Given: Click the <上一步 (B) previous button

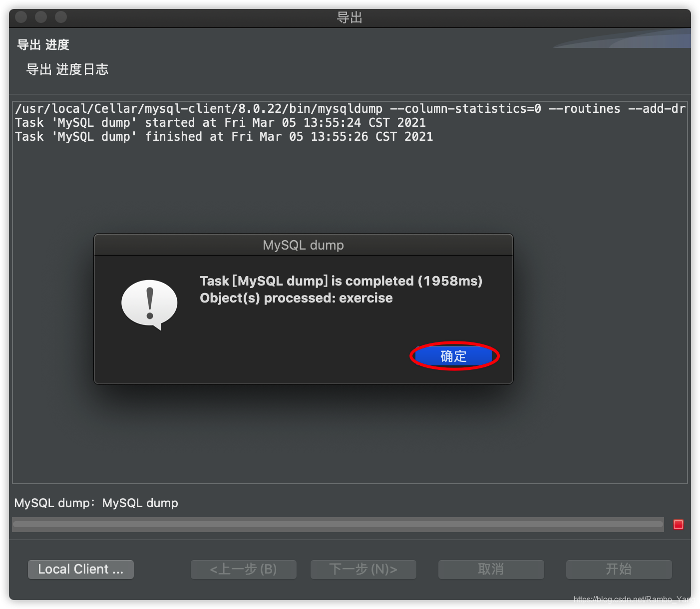Looking at the screenshot, I should click(243, 569).
